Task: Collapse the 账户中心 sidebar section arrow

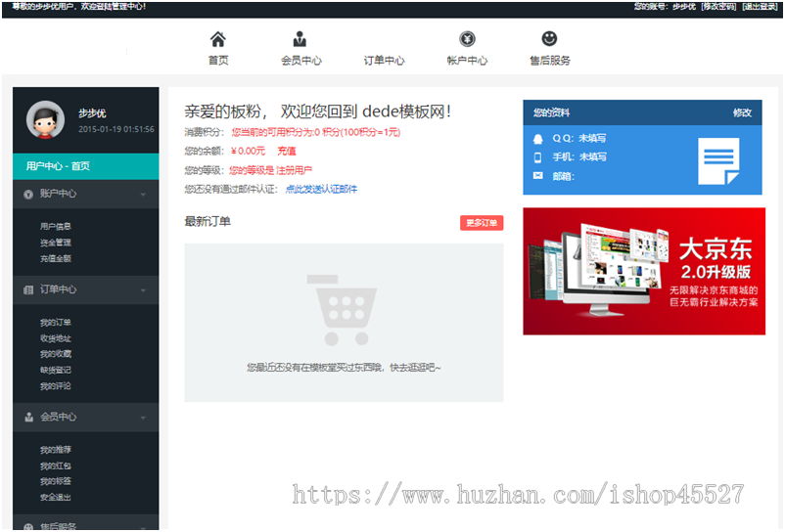Action: pos(143,195)
